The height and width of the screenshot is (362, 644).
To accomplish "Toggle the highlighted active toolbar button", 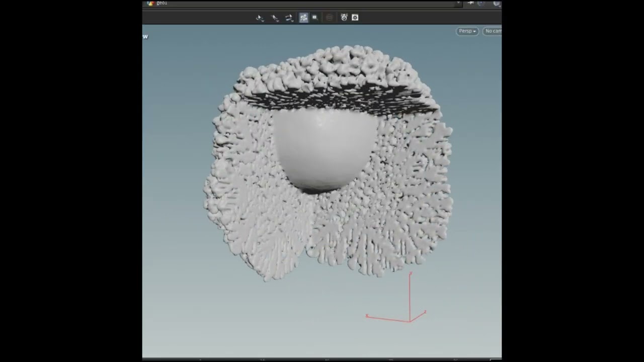I will (x=303, y=18).
